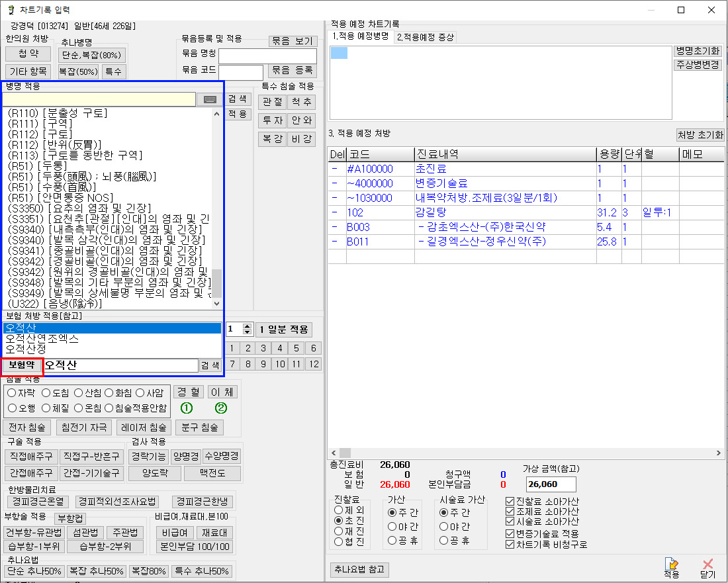This screenshot has width=728, height=583.
Task: Select the green circled number 1 icon
Action: tap(187, 408)
